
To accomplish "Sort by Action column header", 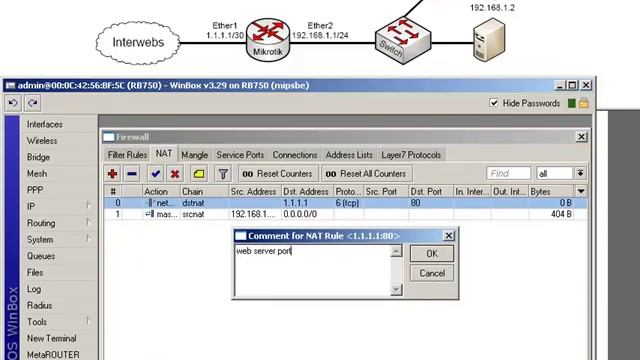I will pos(161,191).
